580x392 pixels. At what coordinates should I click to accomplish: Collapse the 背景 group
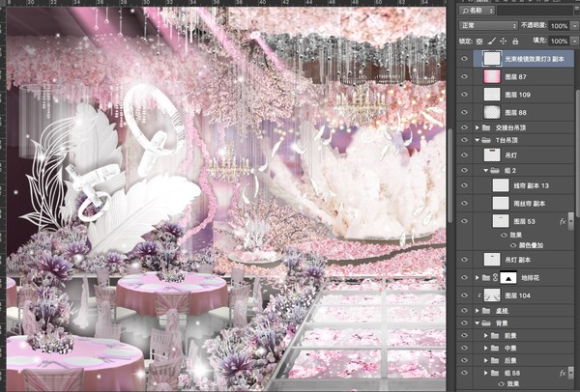click(x=478, y=323)
